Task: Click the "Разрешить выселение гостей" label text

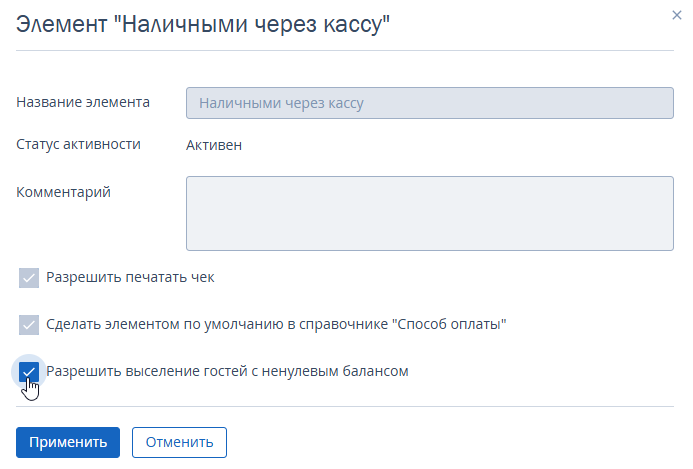Action: 227,371
